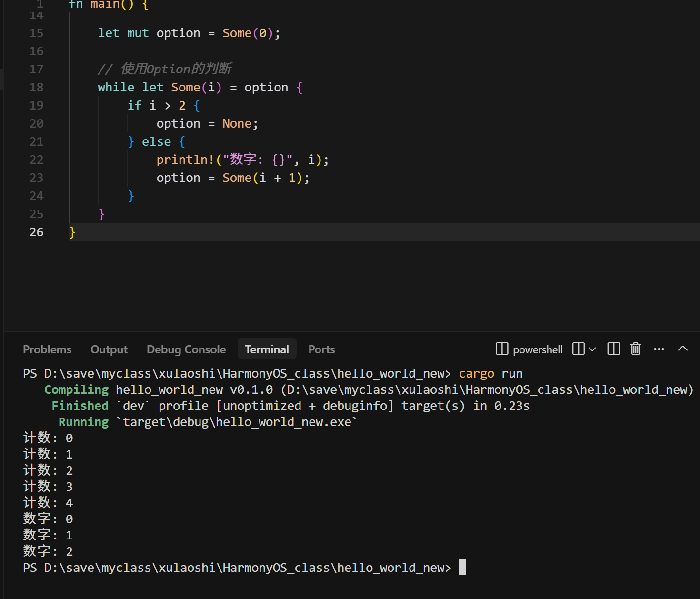Click line number 16 in the gutter
Image resolution: width=700 pixels, height=599 pixels.
36,51
